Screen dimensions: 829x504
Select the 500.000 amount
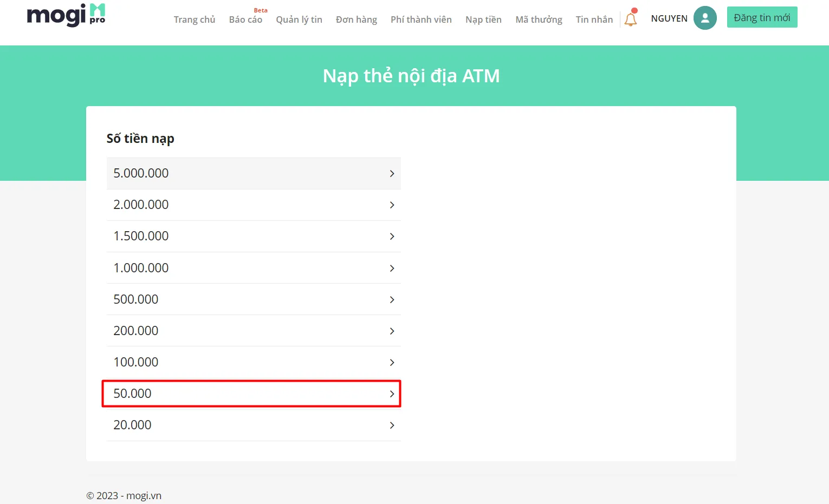click(x=254, y=299)
